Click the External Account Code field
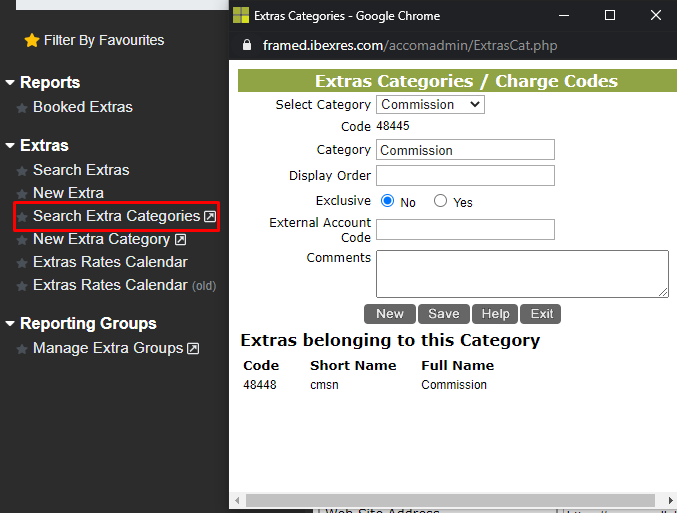This screenshot has height=513, width=677. click(465, 229)
